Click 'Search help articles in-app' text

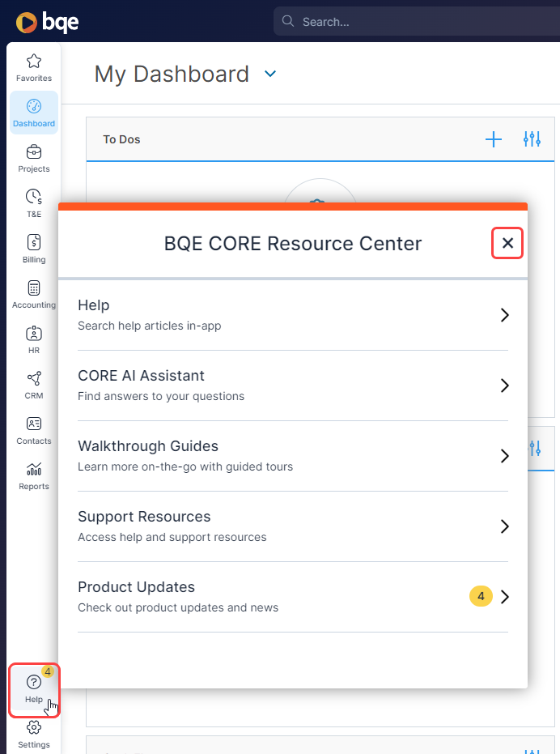tap(150, 326)
